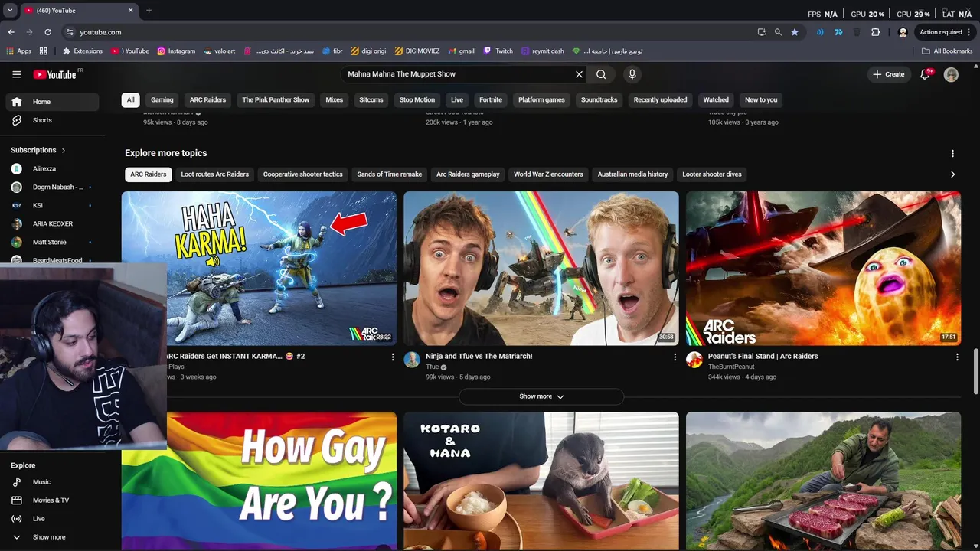Screen dimensions: 980x551
Task: Open the All Bookmarks folder
Action: [x=947, y=51]
